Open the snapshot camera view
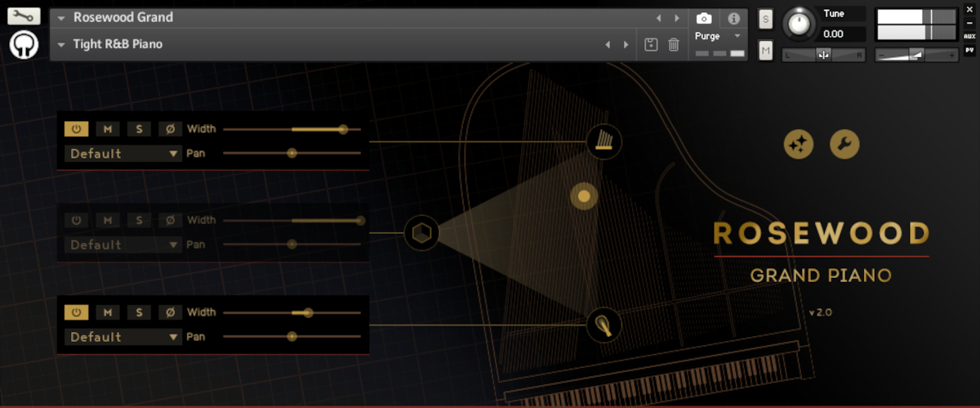Viewport: 980px width, 408px height. click(x=704, y=18)
